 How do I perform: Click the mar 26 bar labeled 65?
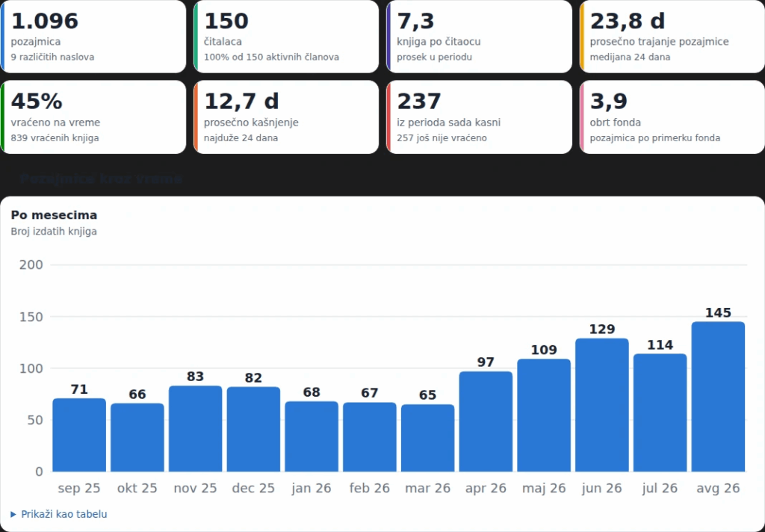coord(427,438)
